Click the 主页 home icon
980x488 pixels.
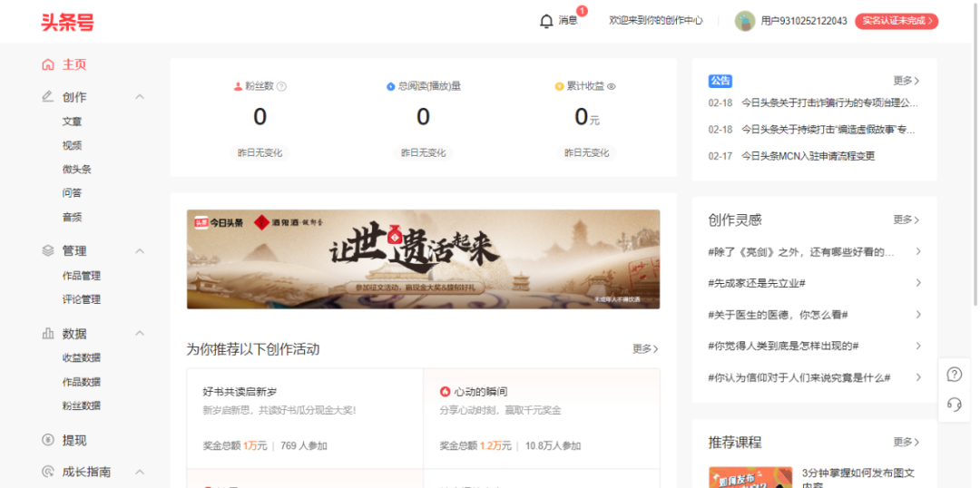[47, 64]
